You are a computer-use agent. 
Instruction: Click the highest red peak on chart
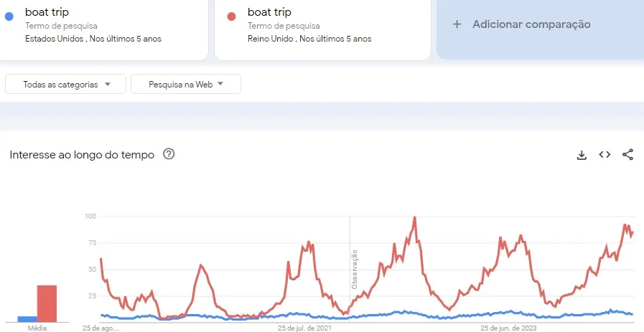tap(414, 218)
